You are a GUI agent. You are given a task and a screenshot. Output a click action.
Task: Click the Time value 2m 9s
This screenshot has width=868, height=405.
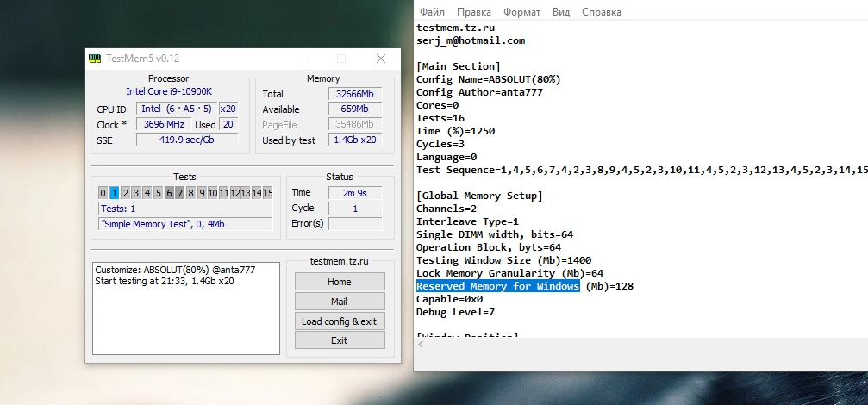355,192
